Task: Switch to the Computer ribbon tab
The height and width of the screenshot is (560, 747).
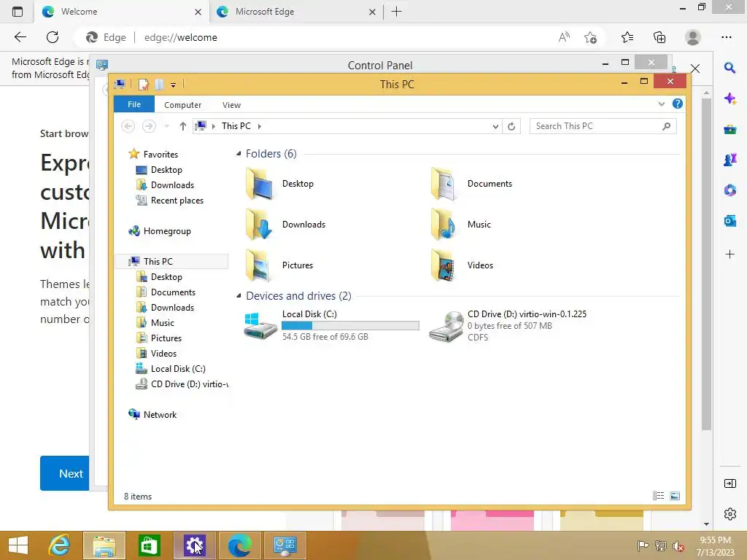Action: click(182, 105)
